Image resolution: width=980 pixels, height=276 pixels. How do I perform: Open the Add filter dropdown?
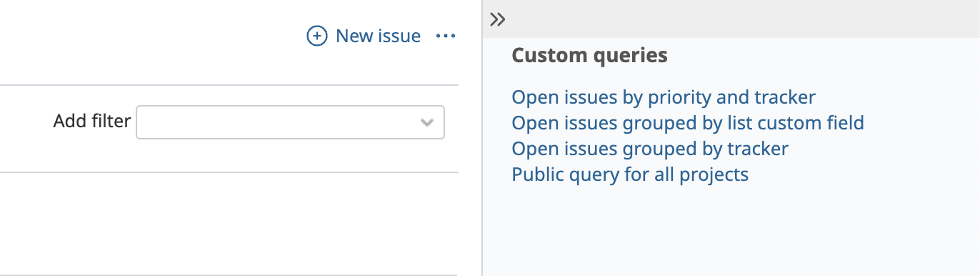point(290,122)
